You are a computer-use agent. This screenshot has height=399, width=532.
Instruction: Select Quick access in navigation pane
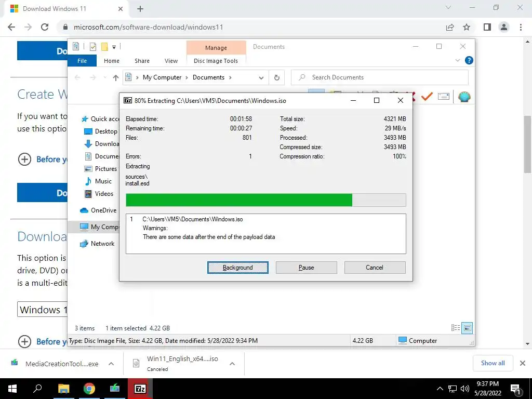[x=100, y=119]
